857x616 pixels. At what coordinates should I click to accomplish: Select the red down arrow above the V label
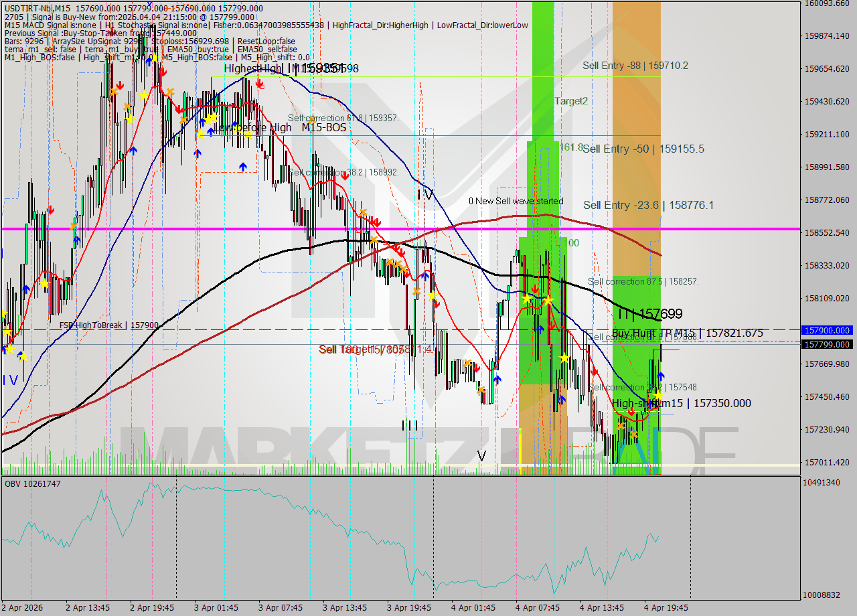(477, 368)
